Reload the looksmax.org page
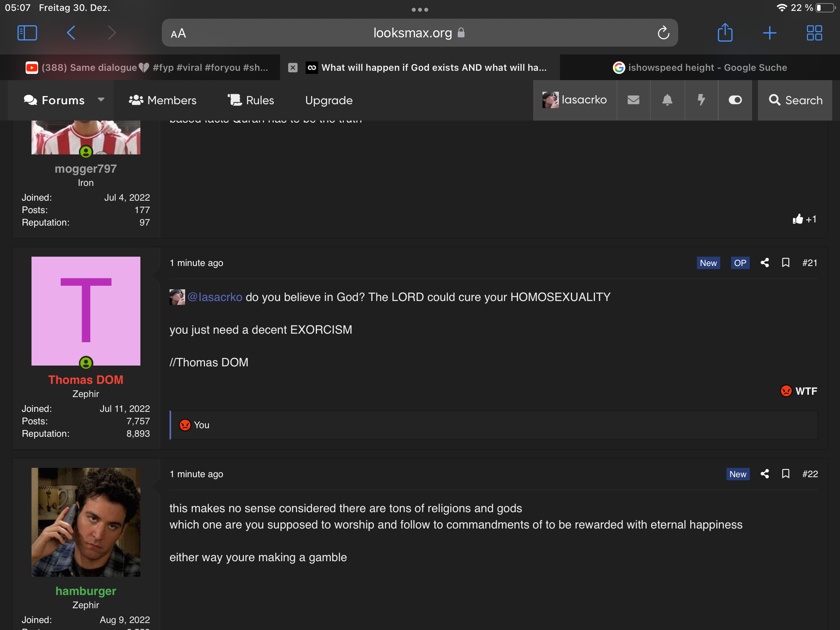The height and width of the screenshot is (630, 840). click(x=663, y=33)
